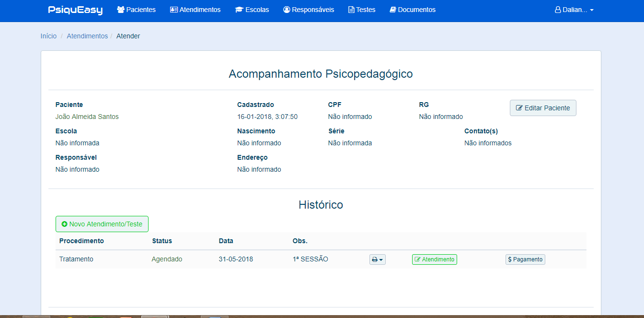
Task: Open the Atendimentos menu item
Action: tap(195, 10)
